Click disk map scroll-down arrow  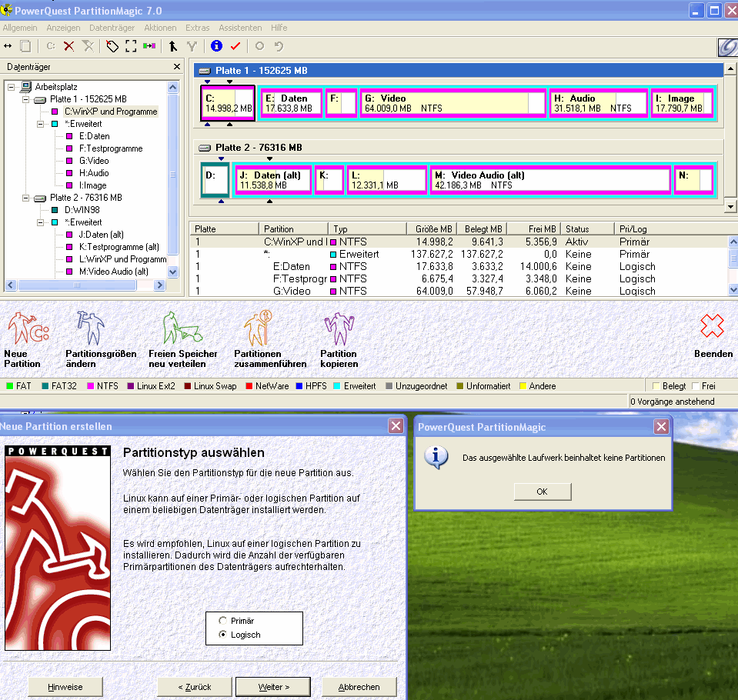click(x=730, y=206)
